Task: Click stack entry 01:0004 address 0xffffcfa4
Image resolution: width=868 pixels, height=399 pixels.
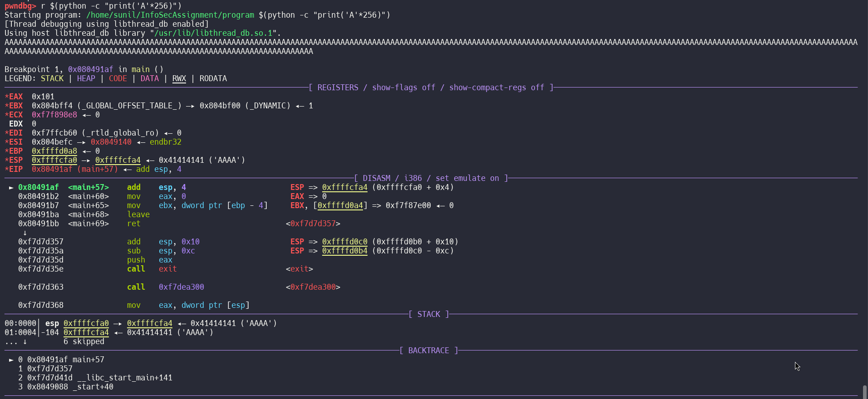Action: point(86,332)
